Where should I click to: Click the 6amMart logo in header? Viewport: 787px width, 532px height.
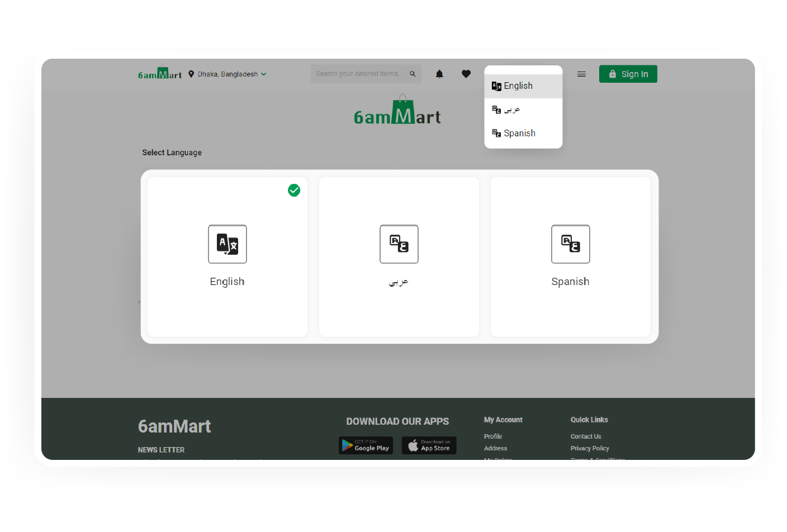159,73
